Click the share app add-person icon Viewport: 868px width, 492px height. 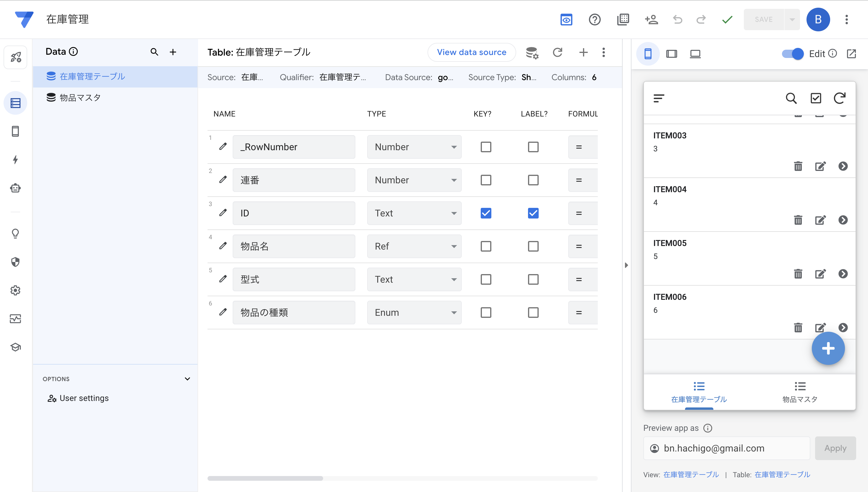[651, 20]
